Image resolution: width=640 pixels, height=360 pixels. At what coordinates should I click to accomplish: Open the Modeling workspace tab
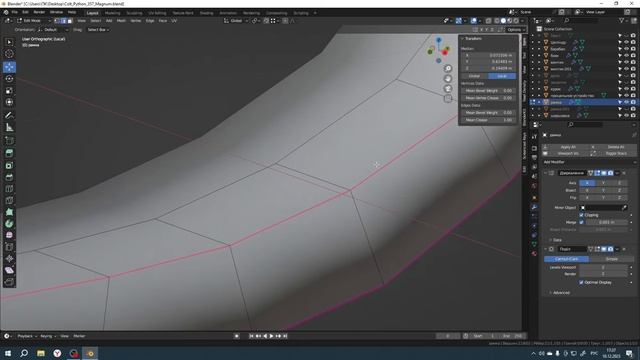pos(113,13)
